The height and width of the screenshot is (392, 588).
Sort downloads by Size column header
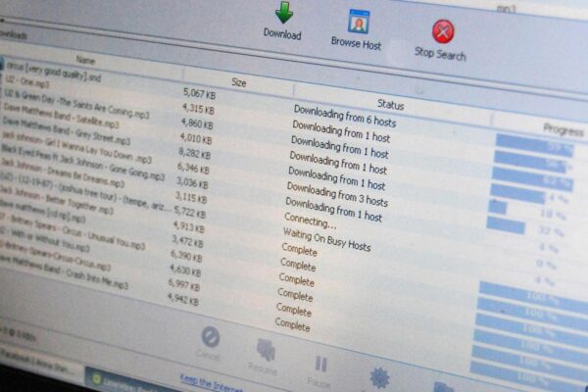(x=238, y=82)
